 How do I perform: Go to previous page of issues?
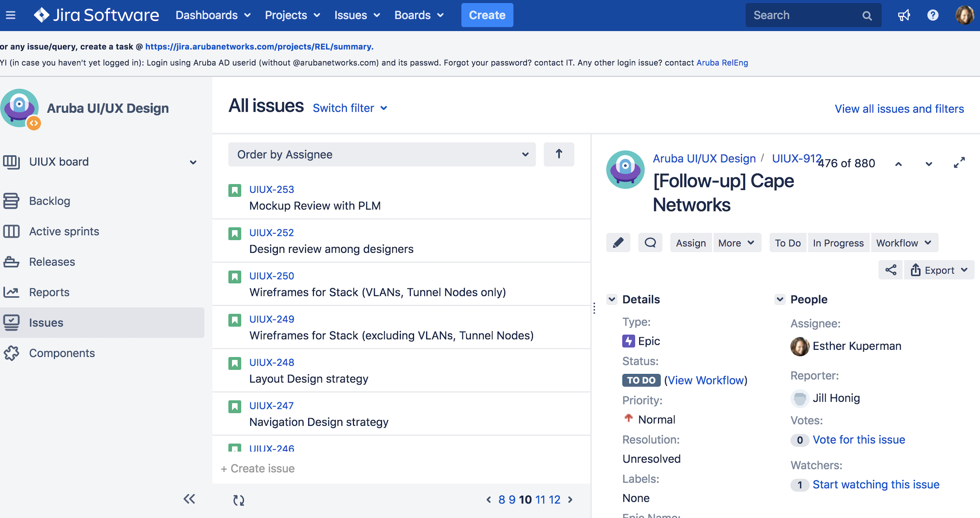click(488, 500)
